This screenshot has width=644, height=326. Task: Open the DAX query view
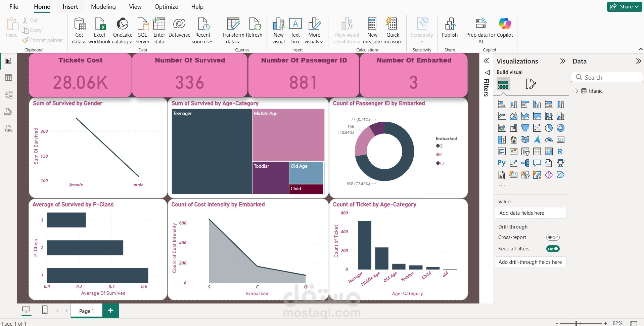[9, 111]
